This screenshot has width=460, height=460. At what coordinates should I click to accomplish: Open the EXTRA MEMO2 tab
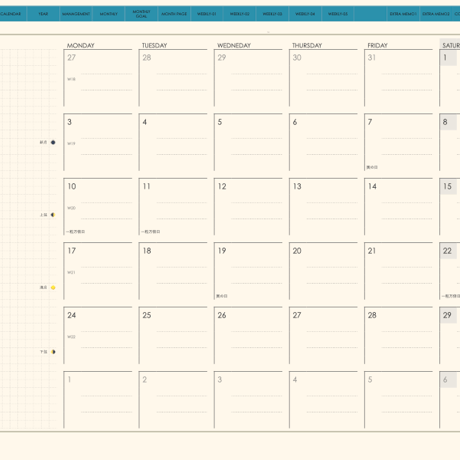436,14
